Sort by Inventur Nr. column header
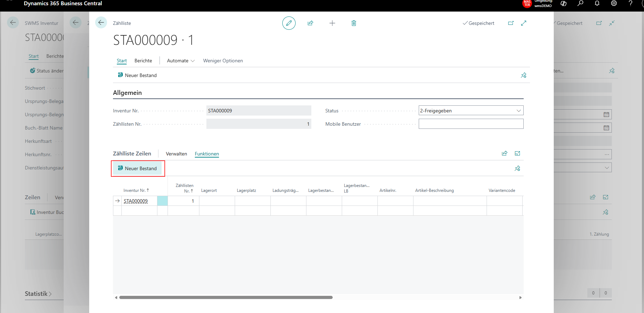Screen dimensions: 644x313 [136, 190]
